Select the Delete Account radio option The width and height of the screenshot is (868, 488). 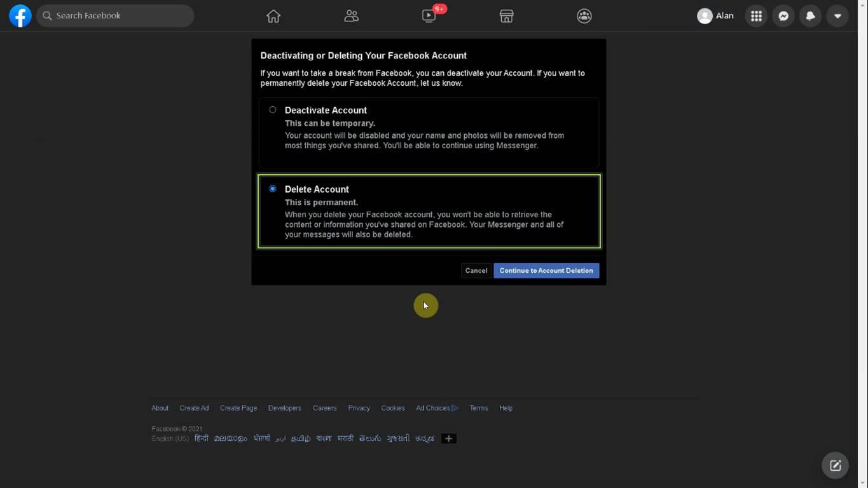tap(273, 189)
